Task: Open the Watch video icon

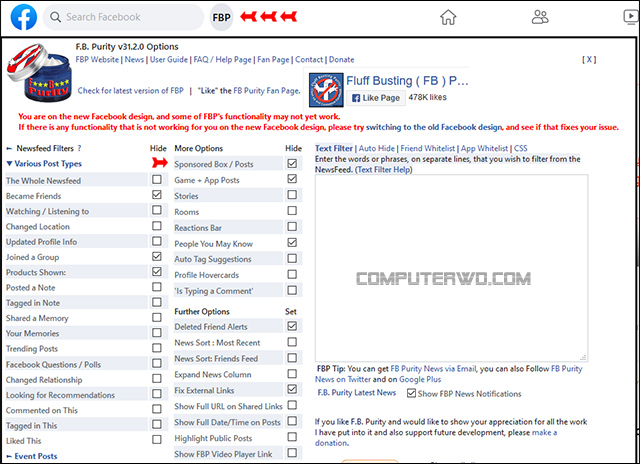Action: 631,17
